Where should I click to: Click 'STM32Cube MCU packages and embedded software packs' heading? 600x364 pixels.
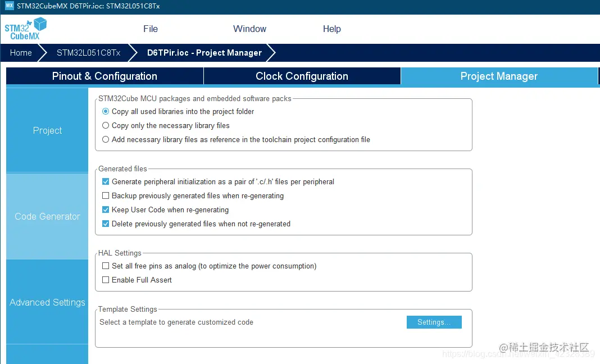[195, 98]
